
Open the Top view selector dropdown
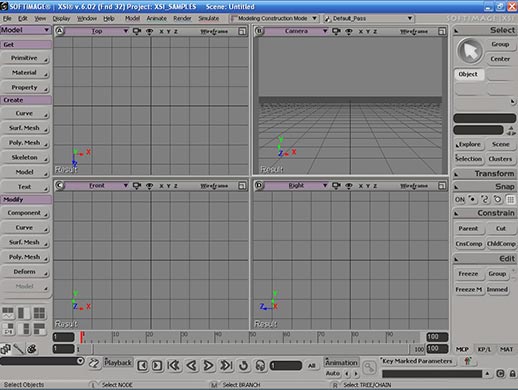[97, 31]
